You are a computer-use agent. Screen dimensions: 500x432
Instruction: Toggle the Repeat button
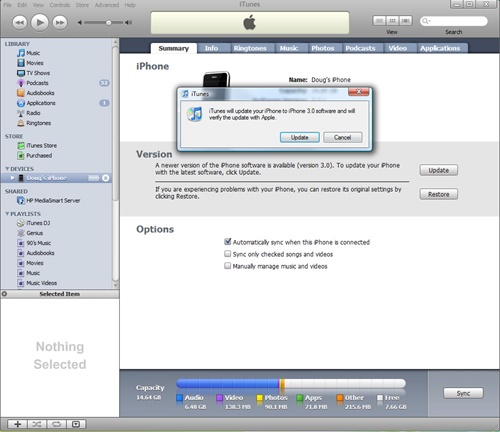pyautogui.click(x=56, y=424)
